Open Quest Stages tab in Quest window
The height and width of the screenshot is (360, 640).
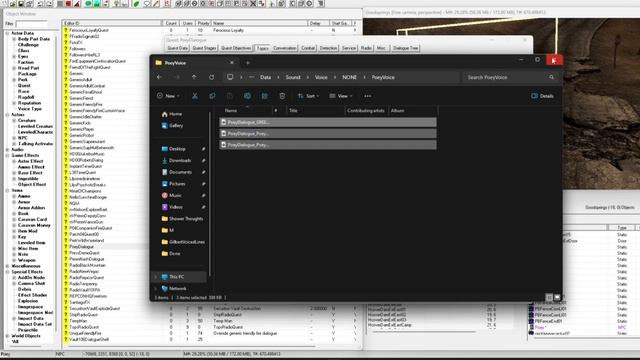(x=204, y=48)
